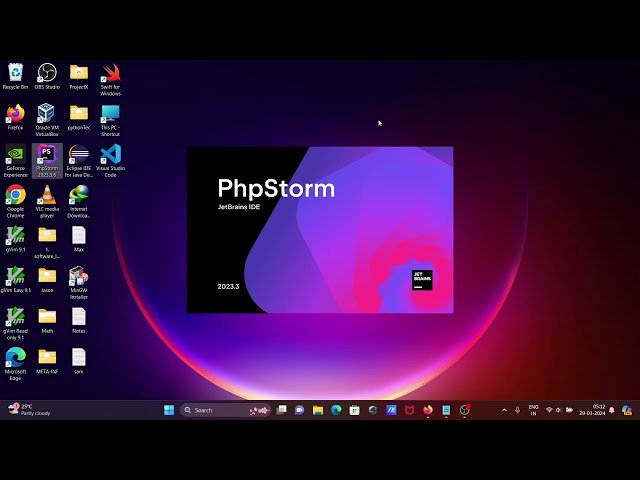Select the gVim Easy 9.1 shortcut
Viewport: 640px width, 480px height.
coord(16,280)
